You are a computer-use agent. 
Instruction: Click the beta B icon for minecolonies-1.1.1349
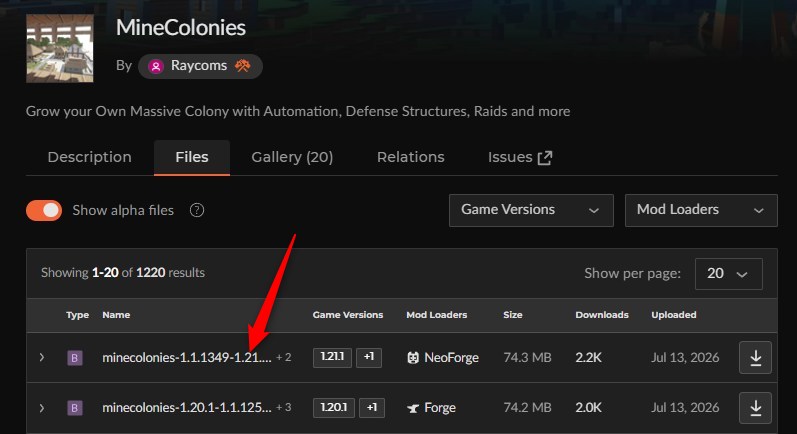(x=75, y=358)
